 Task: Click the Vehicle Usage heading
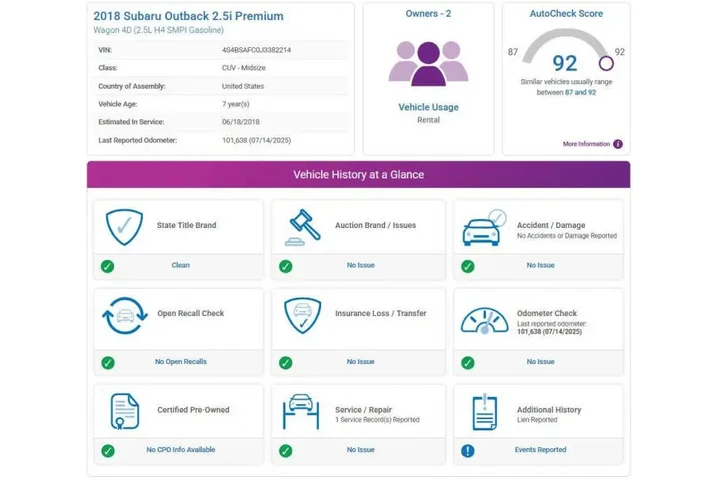tap(428, 107)
